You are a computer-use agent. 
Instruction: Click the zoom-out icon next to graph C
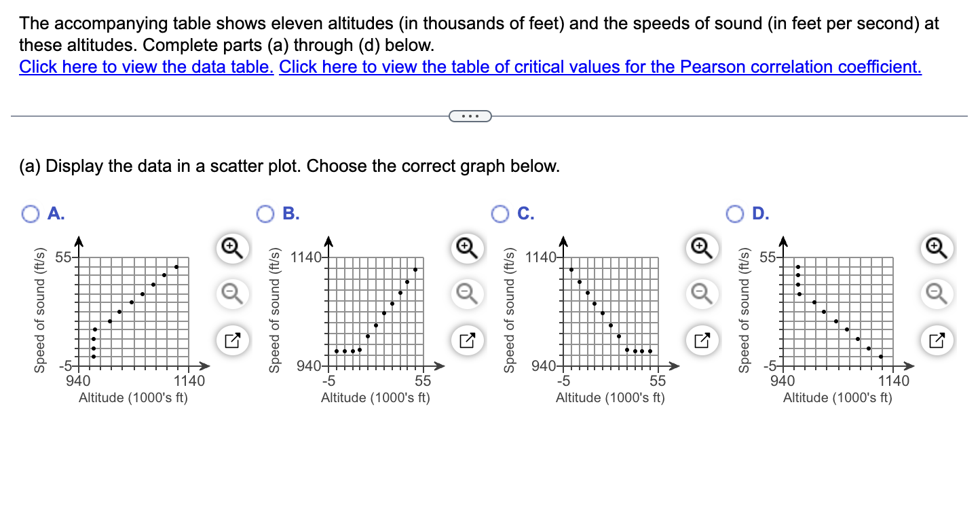tap(702, 295)
